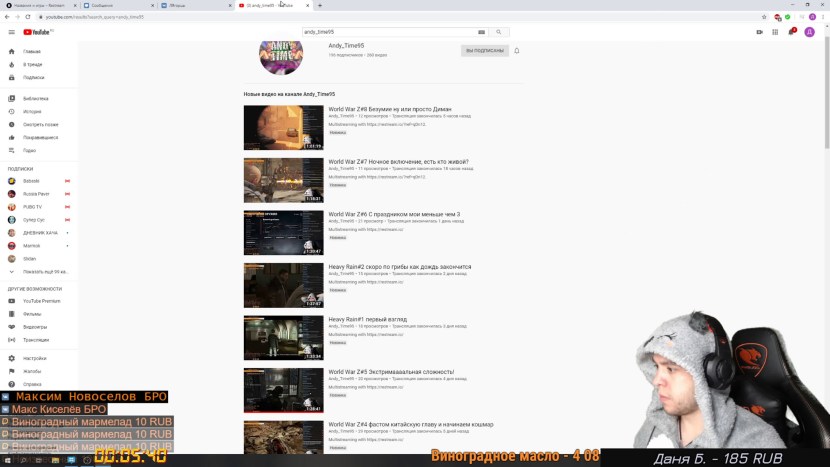
Task: Open the YouTube apps grid
Action: coord(777,32)
